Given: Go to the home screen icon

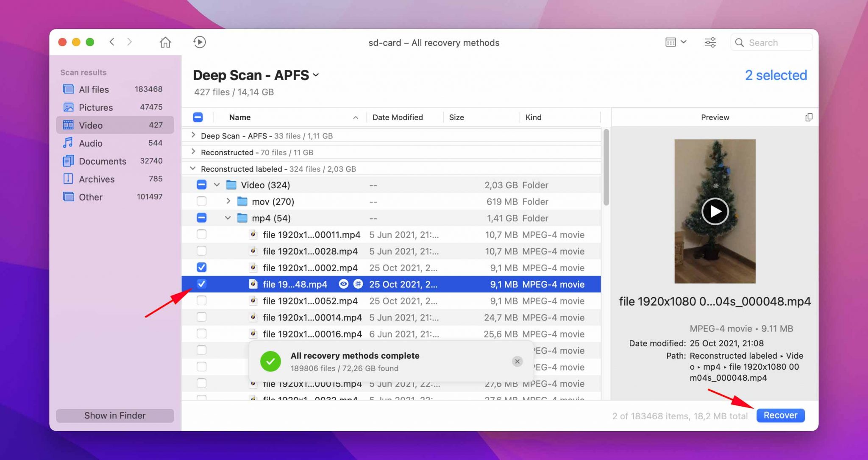Looking at the screenshot, I should pyautogui.click(x=165, y=42).
